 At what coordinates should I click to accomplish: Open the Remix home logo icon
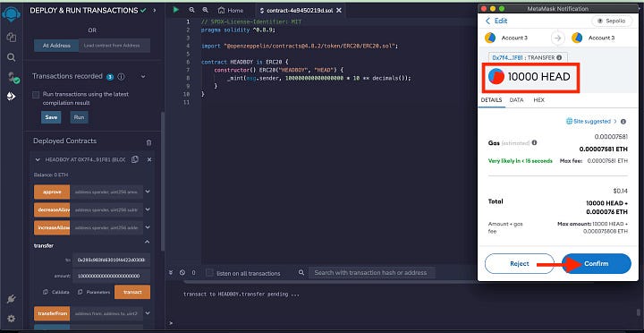[11, 15]
